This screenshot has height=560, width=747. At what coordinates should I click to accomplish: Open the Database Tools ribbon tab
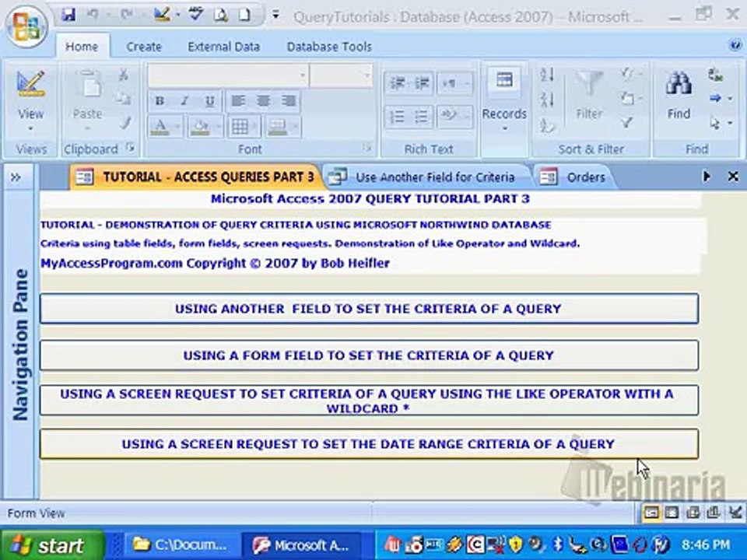[x=329, y=47]
